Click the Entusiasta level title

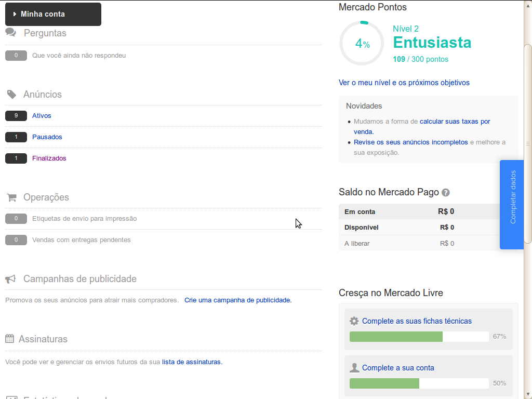[432, 43]
